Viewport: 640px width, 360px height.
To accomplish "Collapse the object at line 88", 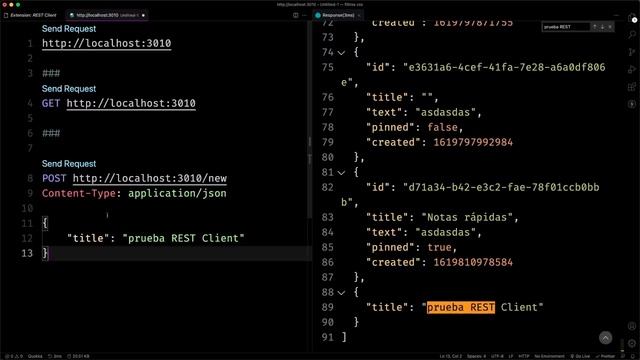I will 341,293.
